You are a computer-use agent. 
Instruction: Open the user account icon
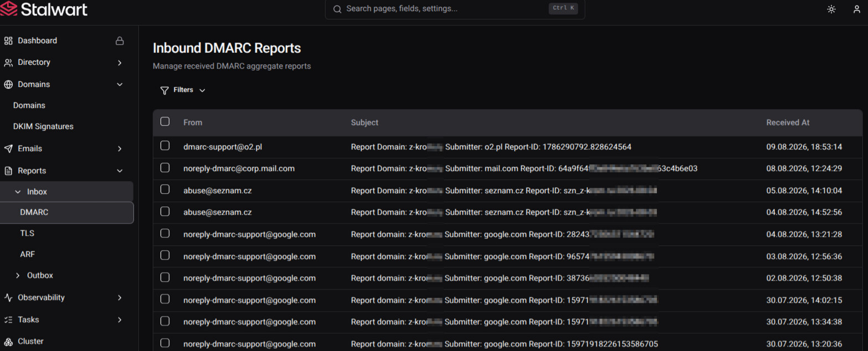(x=857, y=9)
